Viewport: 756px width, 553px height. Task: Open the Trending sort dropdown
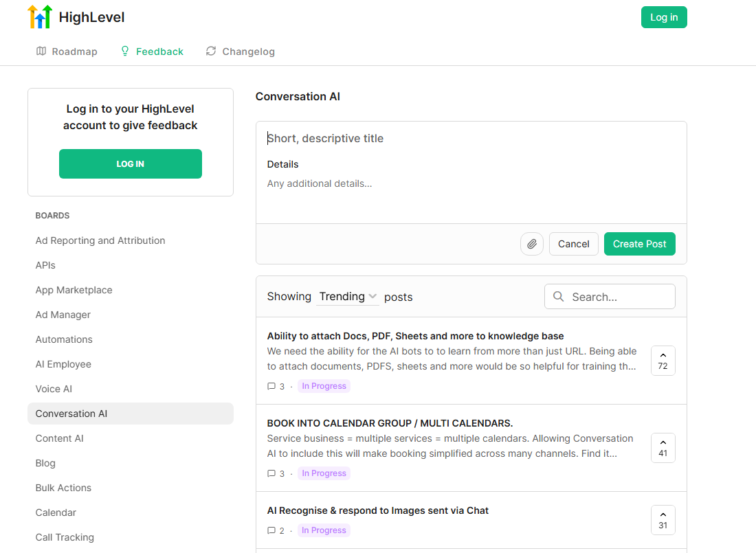[348, 297]
